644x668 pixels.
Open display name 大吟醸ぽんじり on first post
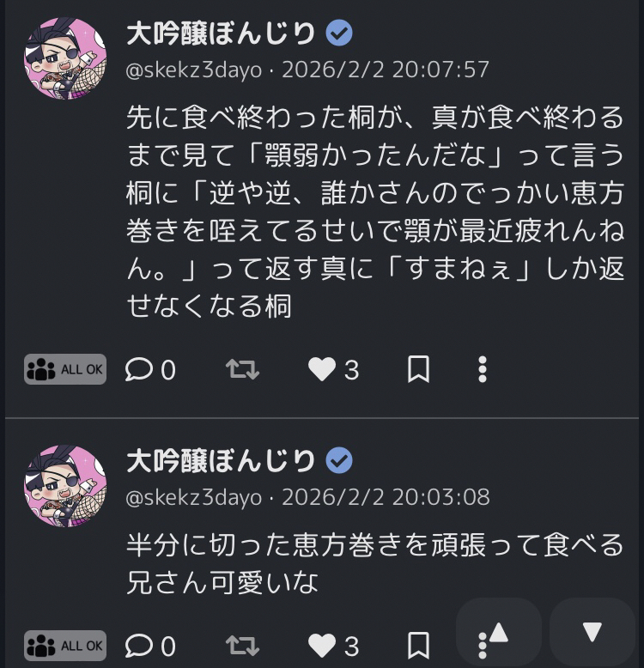221,33
